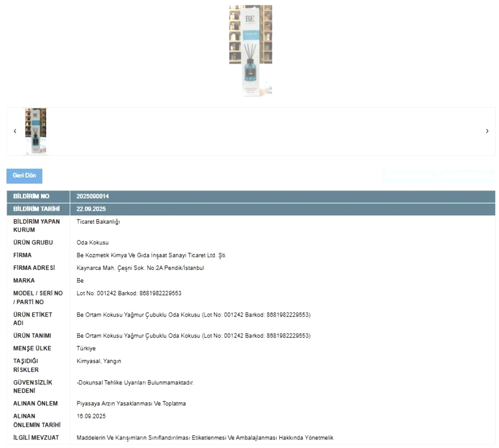Image resolution: width=499 pixels, height=448 pixels.
Task: Select the product name in the ÜRÜN ETİKET ADI row
Action: coord(194,315)
